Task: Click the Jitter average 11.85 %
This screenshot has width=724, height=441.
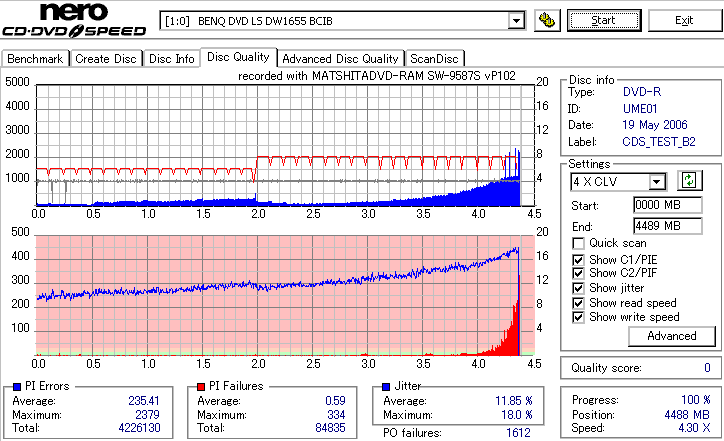Action: tap(514, 401)
